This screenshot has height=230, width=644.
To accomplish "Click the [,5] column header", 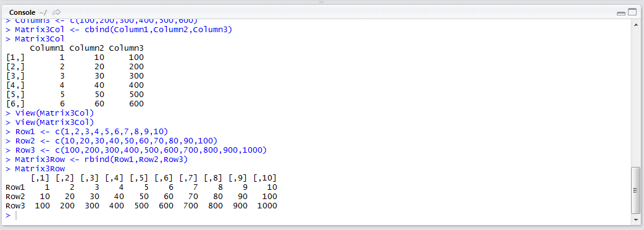I will [x=139, y=178].
